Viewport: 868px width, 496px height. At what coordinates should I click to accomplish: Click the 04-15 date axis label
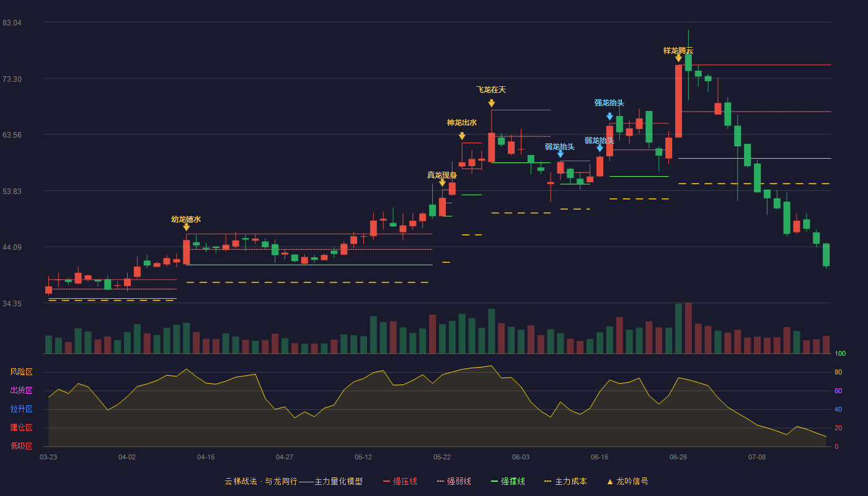(x=206, y=457)
